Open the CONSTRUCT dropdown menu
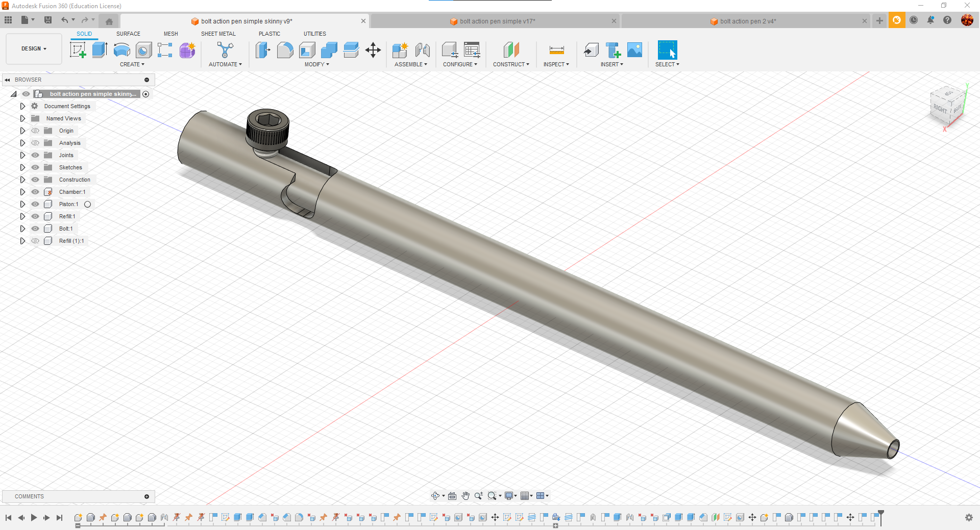 click(511, 64)
